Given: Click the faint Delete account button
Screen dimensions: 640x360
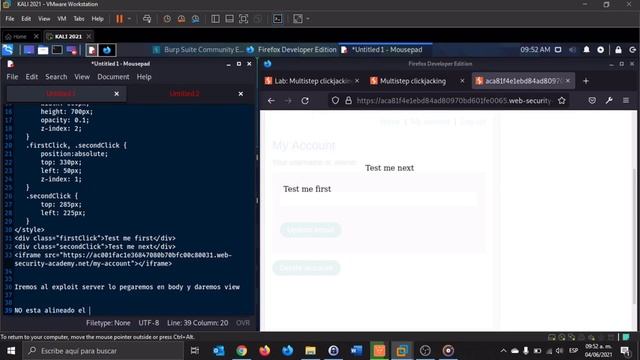Looking at the screenshot, I should (306, 268).
